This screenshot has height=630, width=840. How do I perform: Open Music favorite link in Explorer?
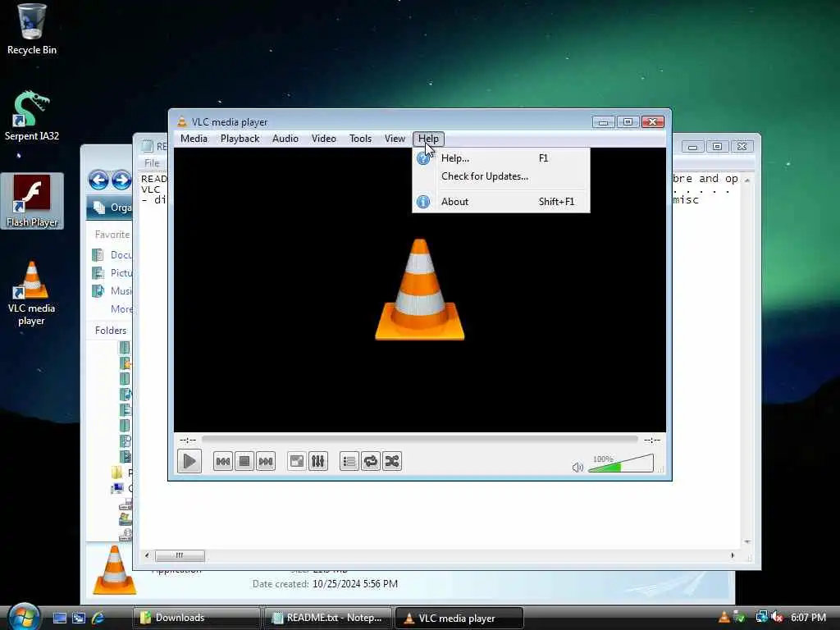tap(112, 291)
